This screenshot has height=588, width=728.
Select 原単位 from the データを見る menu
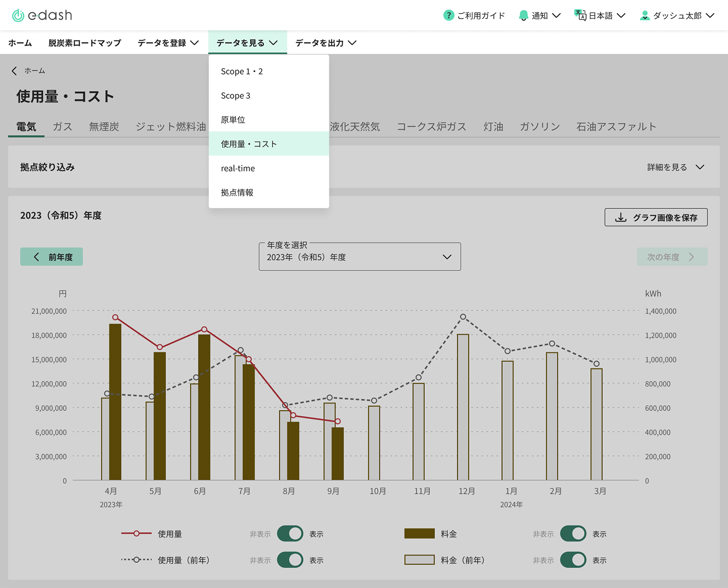233,120
